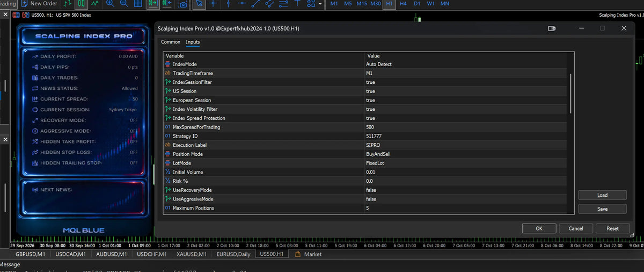Toggle chart auto scroll to end
The image size is (644, 272).
tap(153, 3)
